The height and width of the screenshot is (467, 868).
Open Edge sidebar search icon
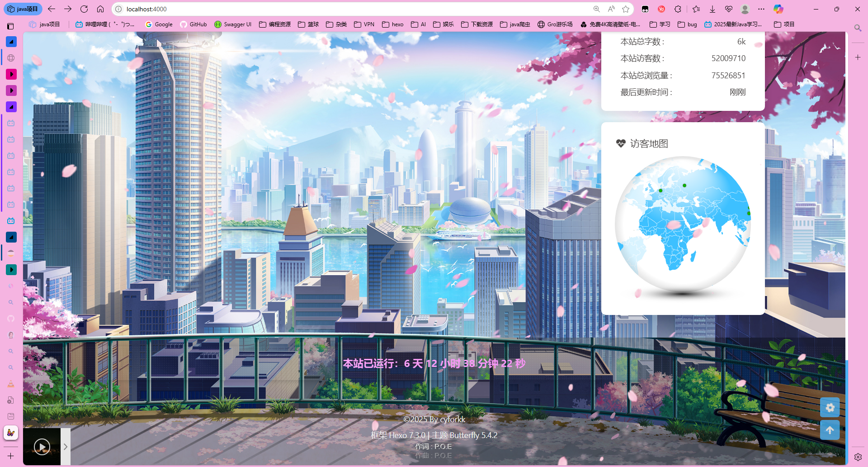(858, 28)
